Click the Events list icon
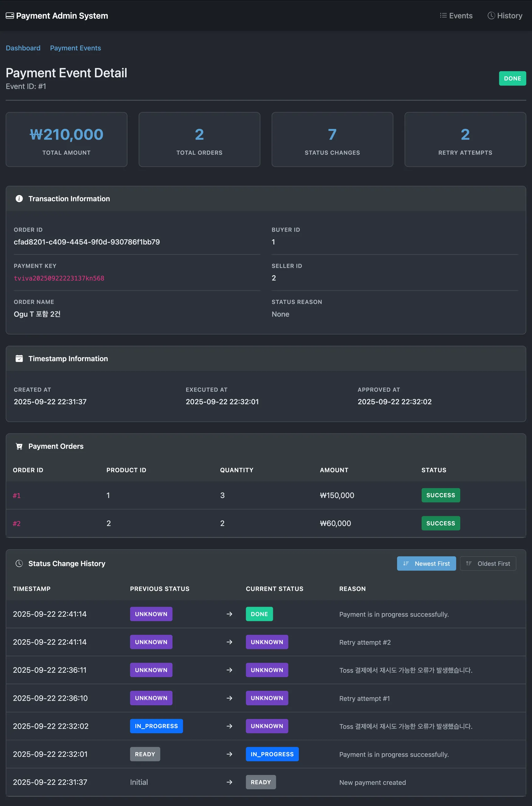532x806 pixels. 443,16
